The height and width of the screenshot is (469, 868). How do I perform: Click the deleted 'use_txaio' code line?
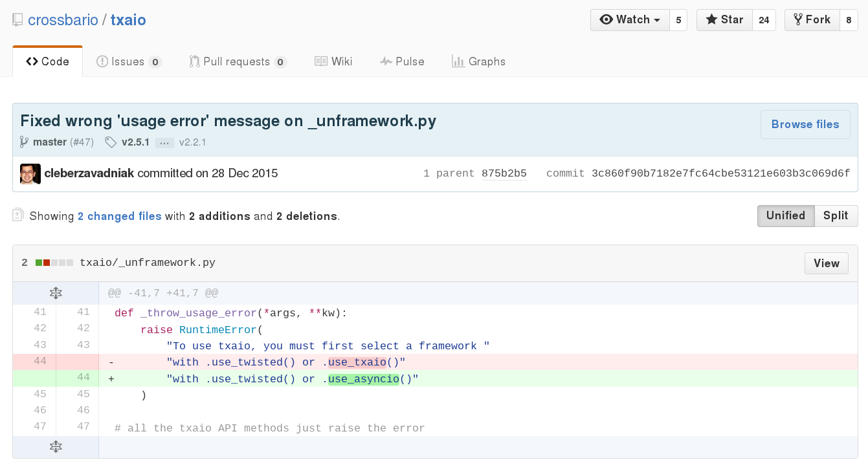pos(478,362)
